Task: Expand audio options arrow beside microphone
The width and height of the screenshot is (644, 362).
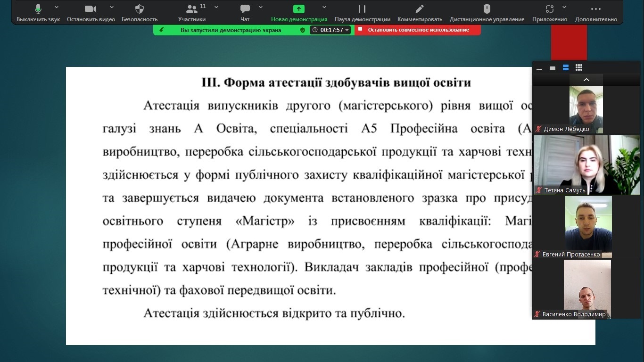Action: click(x=57, y=7)
